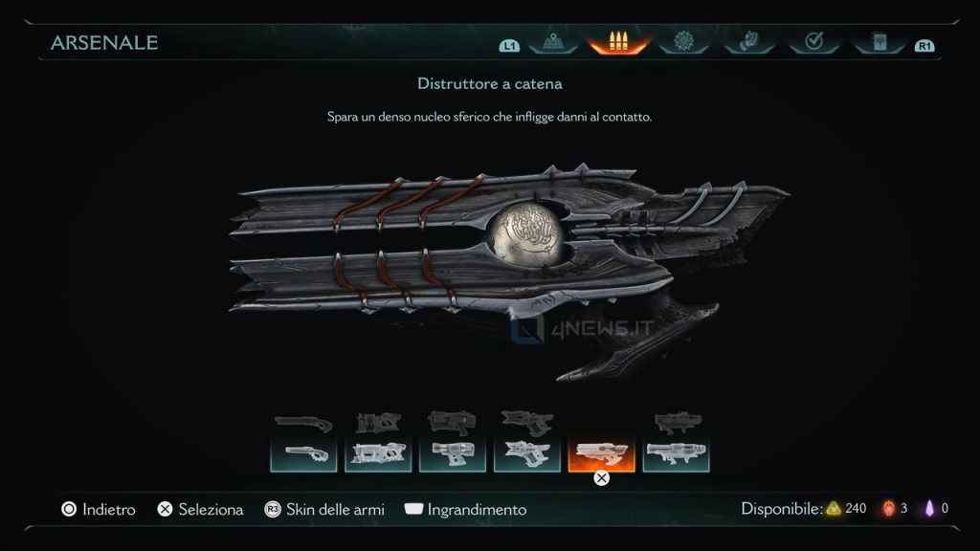Click the L1 previous-tab button
Image resolution: width=980 pixels, height=551 pixels.
pos(509,46)
